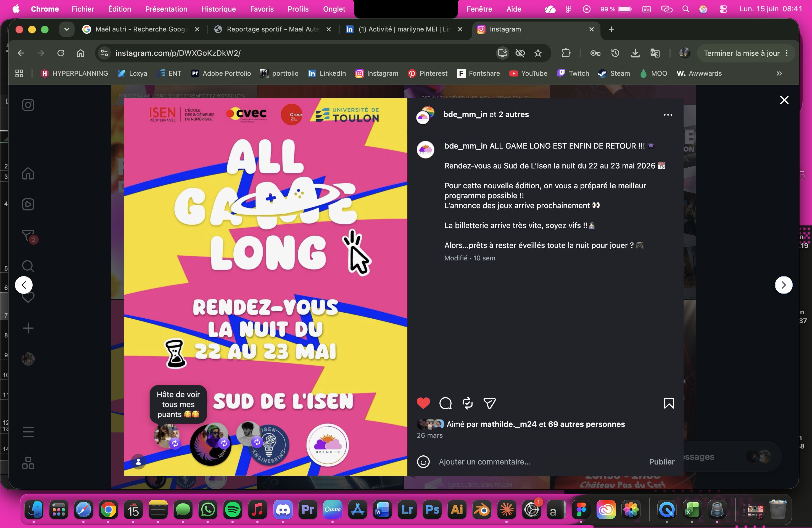Click Instagram logo in sidebar
Image resolution: width=812 pixels, height=528 pixels.
tap(28, 105)
